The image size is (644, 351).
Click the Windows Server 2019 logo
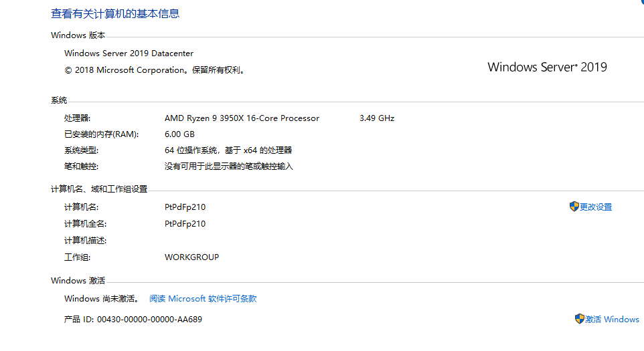coord(547,67)
